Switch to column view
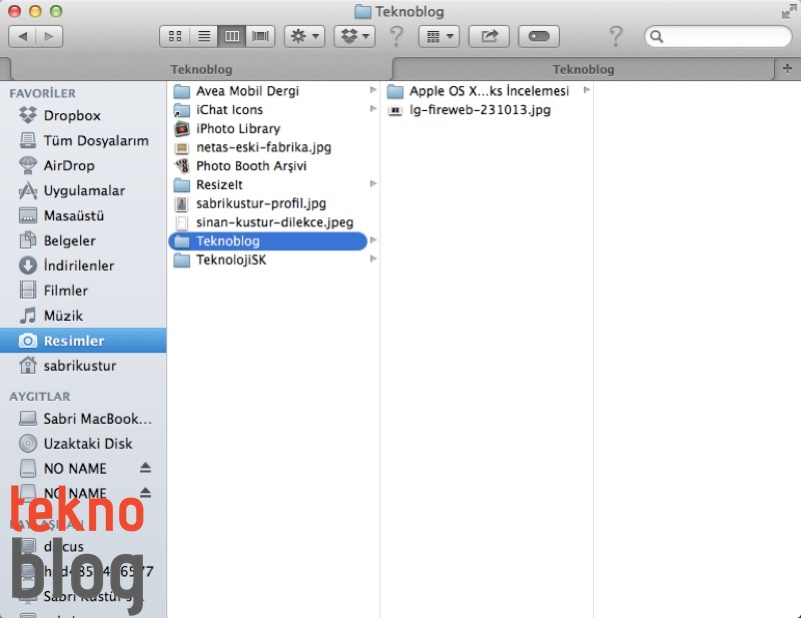The image size is (801, 618). tap(232, 36)
